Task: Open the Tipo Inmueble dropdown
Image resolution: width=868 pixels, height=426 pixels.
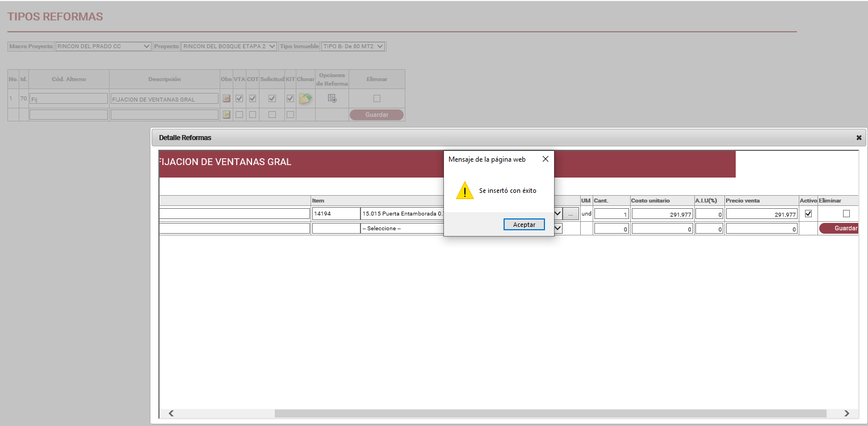Action: tap(353, 47)
